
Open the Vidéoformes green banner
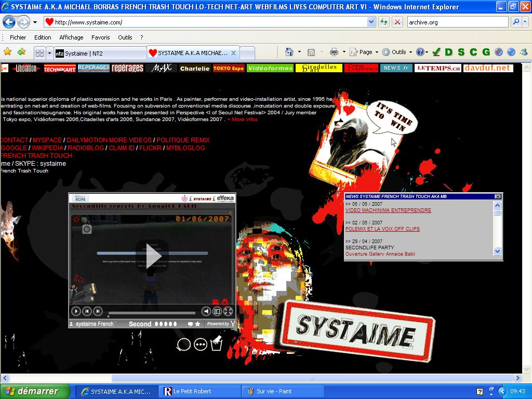click(x=270, y=68)
